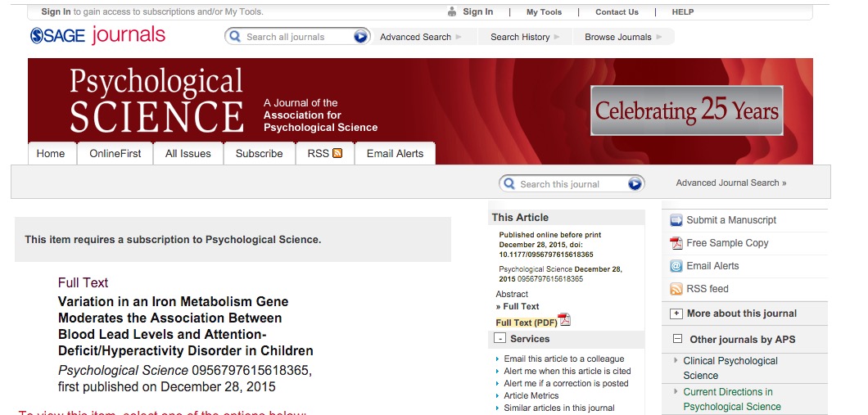Click the RSS orange feed icon in tab bar

337,153
